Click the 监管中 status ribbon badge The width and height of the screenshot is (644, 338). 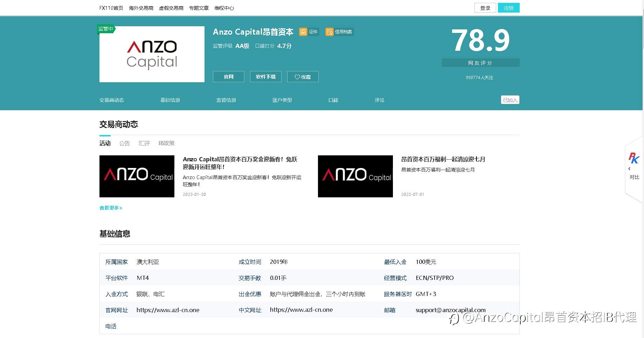point(106,29)
